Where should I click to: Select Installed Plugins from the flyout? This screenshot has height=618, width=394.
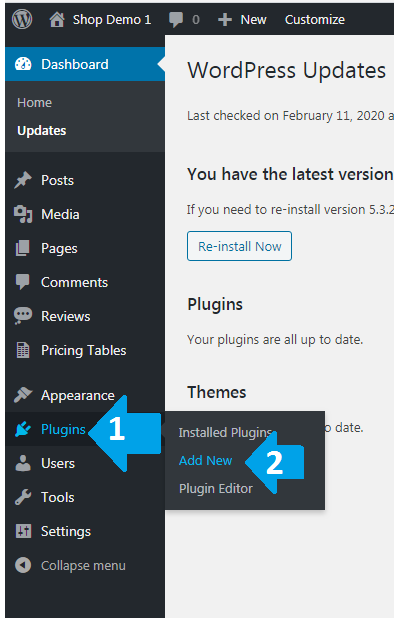pos(225,432)
